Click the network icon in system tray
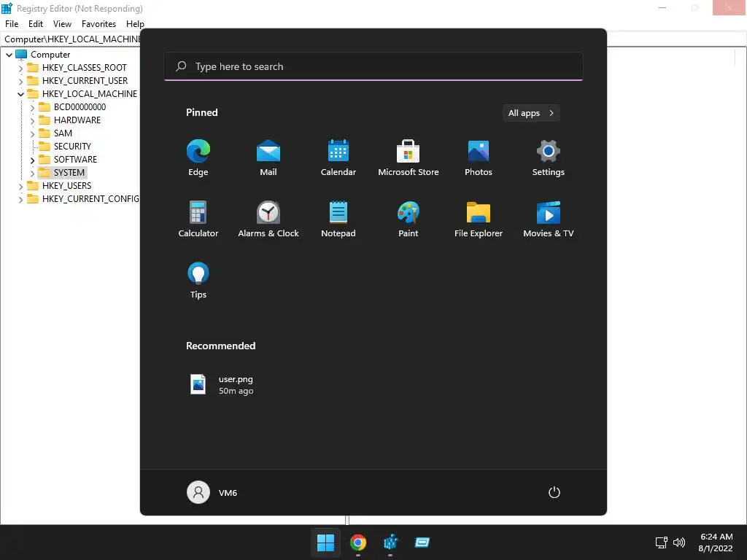Image resolution: width=747 pixels, height=560 pixels. (x=661, y=542)
